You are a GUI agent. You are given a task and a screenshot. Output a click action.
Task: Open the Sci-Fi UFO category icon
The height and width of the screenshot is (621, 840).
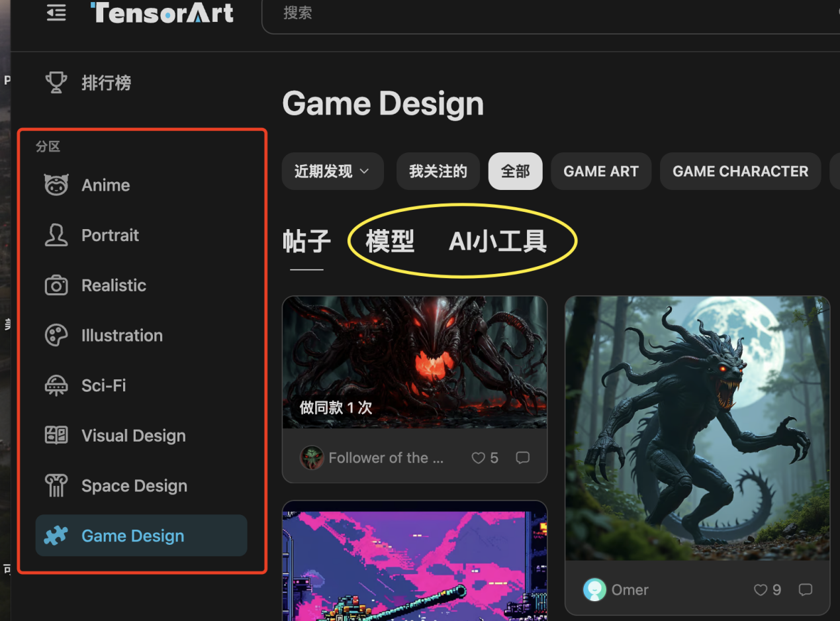coord(56,385)
